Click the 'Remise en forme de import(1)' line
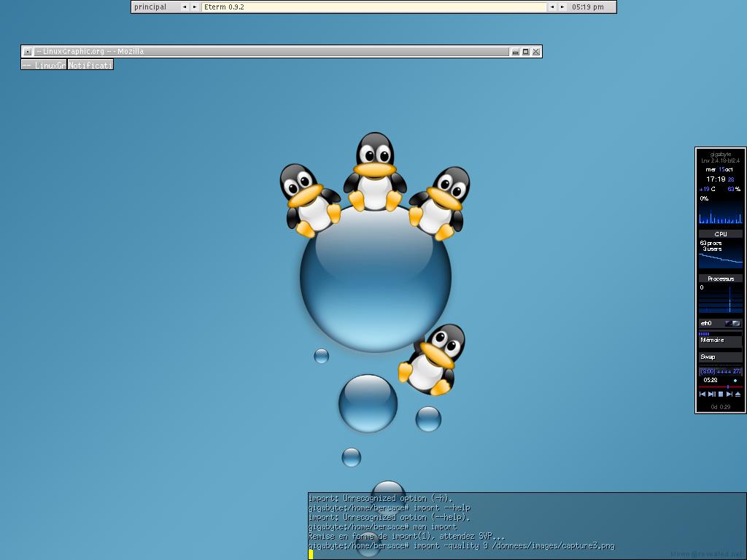This screenshot has width=747, height=560. [406, 537]
